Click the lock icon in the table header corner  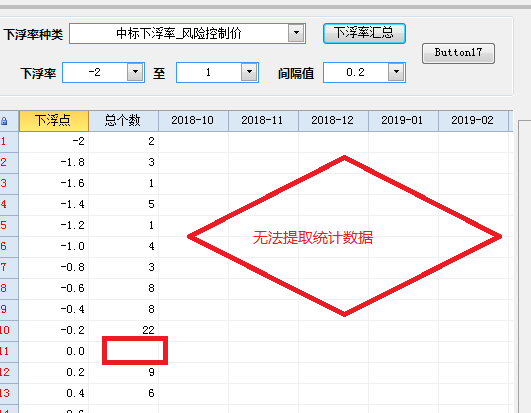[4, 121]
